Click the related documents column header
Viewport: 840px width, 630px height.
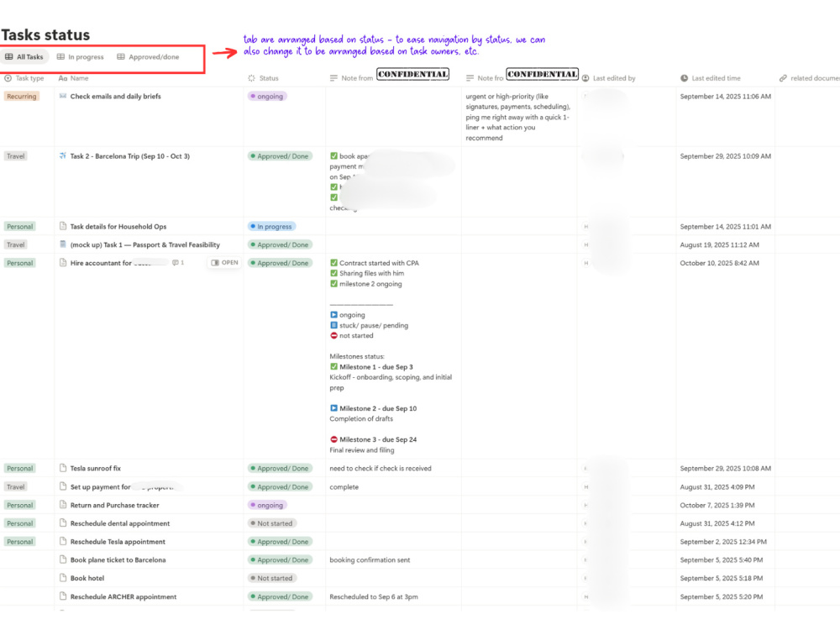coord(810,78)
